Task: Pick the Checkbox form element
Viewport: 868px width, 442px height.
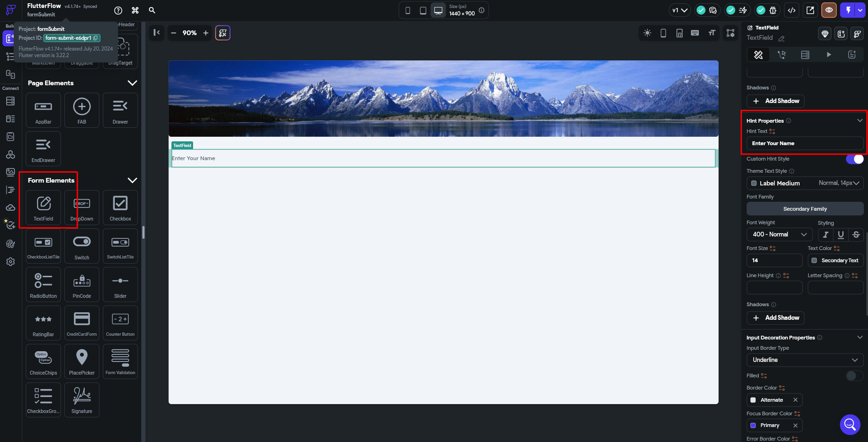Action: coord(120,207)
